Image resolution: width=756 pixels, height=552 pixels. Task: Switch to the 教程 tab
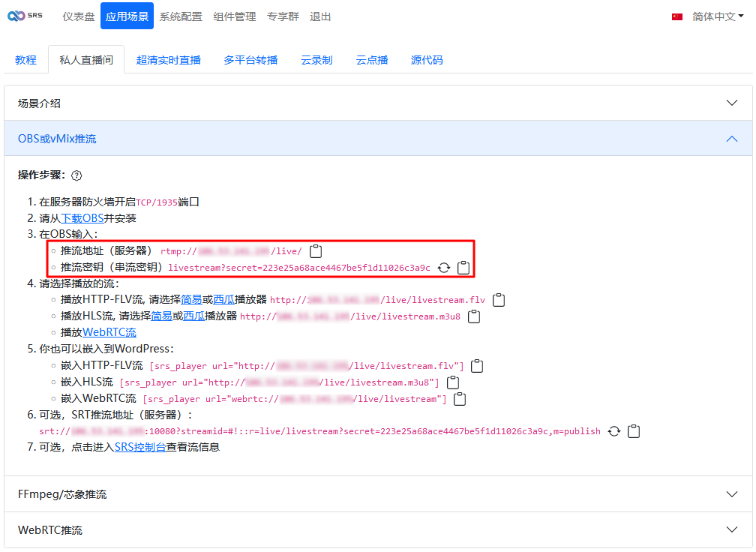point(26,60)
